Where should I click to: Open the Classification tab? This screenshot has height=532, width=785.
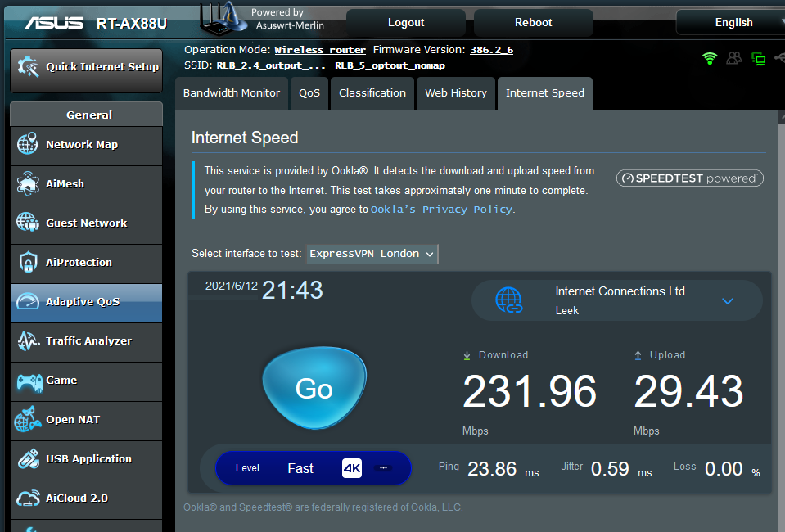click(x=372, y=93)
